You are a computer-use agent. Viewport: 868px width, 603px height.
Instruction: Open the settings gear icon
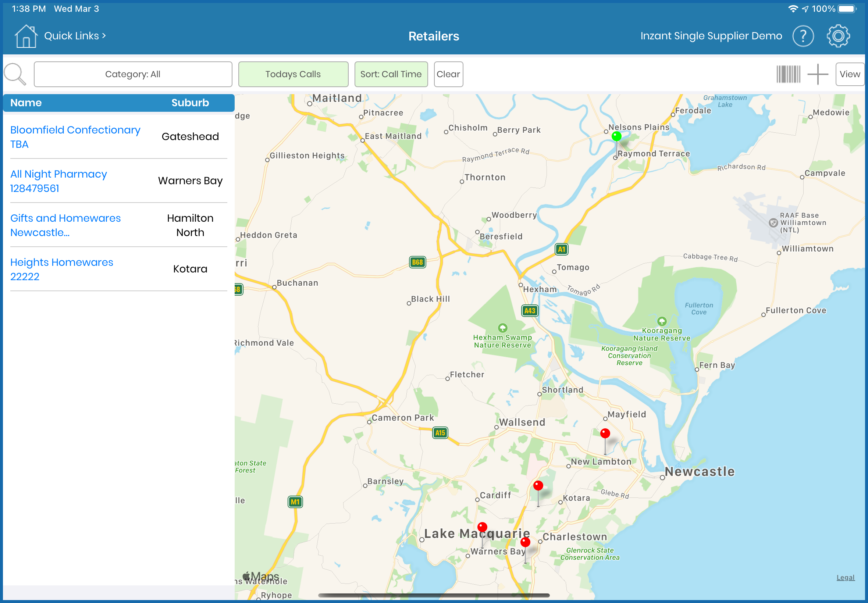[x=838, y=36]
